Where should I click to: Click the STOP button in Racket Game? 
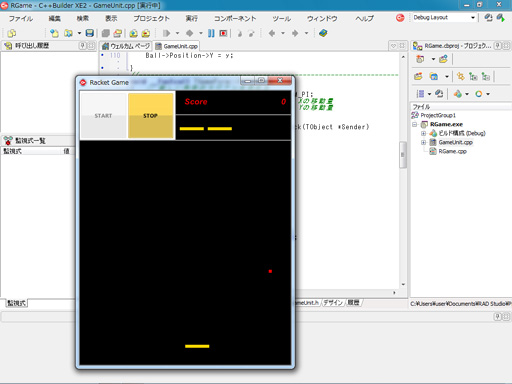coord(151,115)
